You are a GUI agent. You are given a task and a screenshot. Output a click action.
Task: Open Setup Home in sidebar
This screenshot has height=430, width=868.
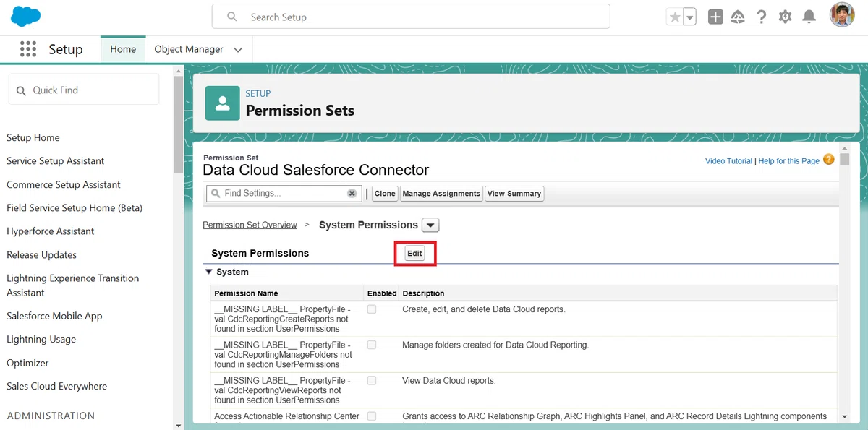pyautogui.click(x=33, y=137)
